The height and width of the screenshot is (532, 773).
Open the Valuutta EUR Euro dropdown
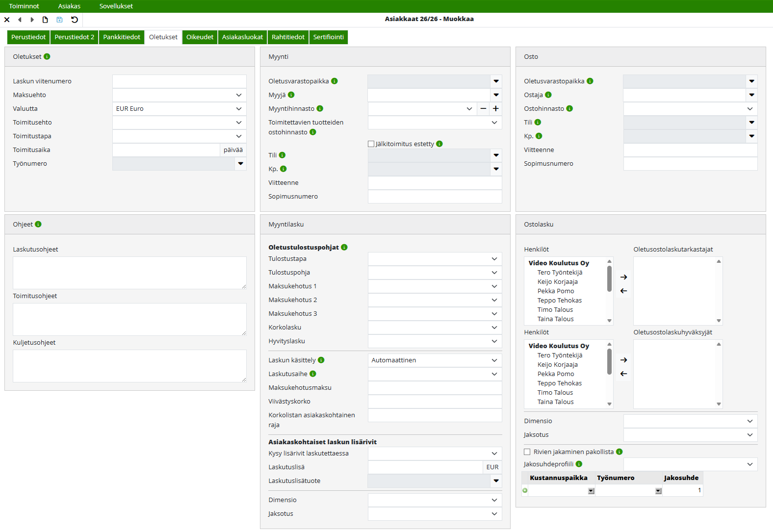180,109
